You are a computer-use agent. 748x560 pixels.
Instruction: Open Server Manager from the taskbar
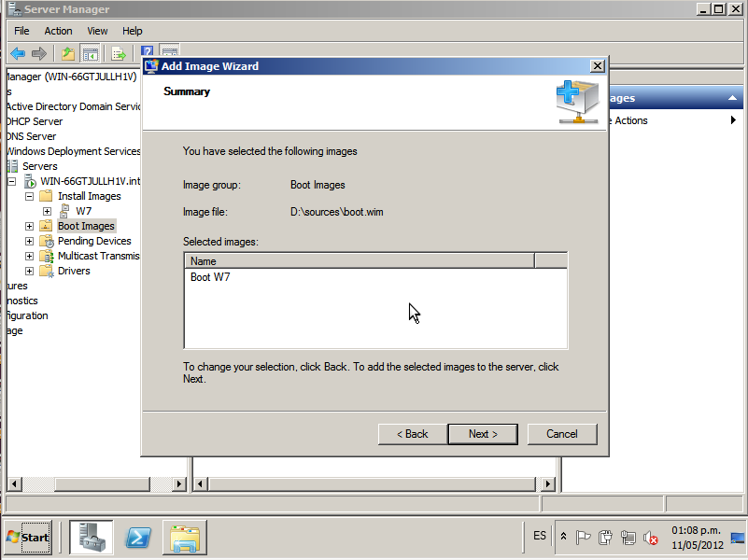pos(92,537)
